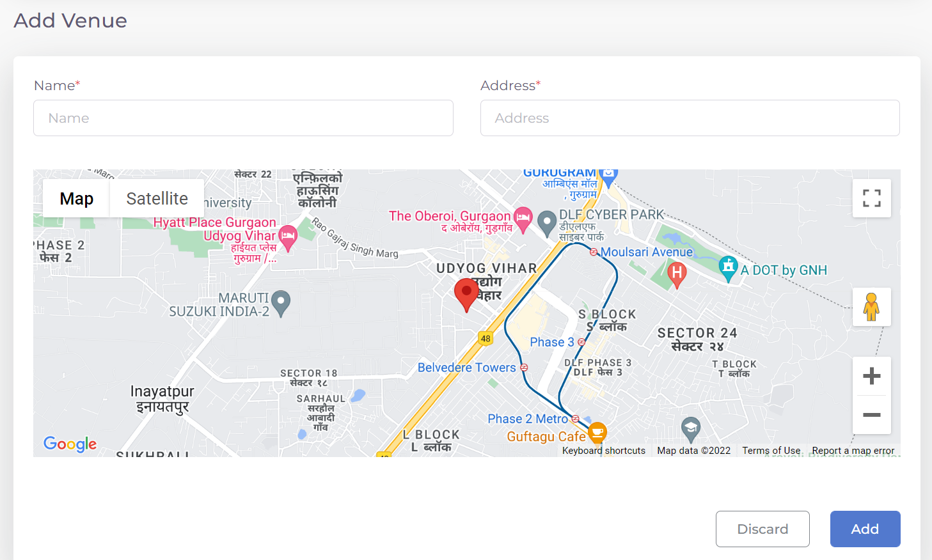This screenshot has height=560, width=932.
Task: Click the DLF Cyber Park location pin
Action: [547, 224]
